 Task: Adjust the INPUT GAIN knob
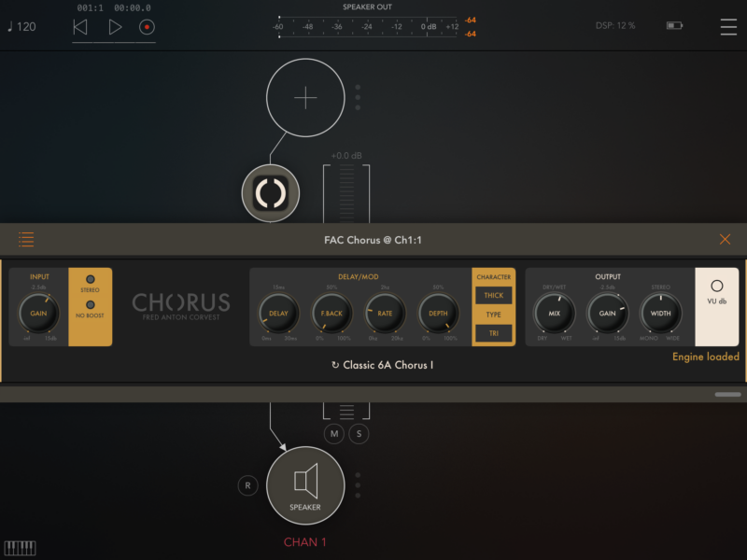coord(38,314)
